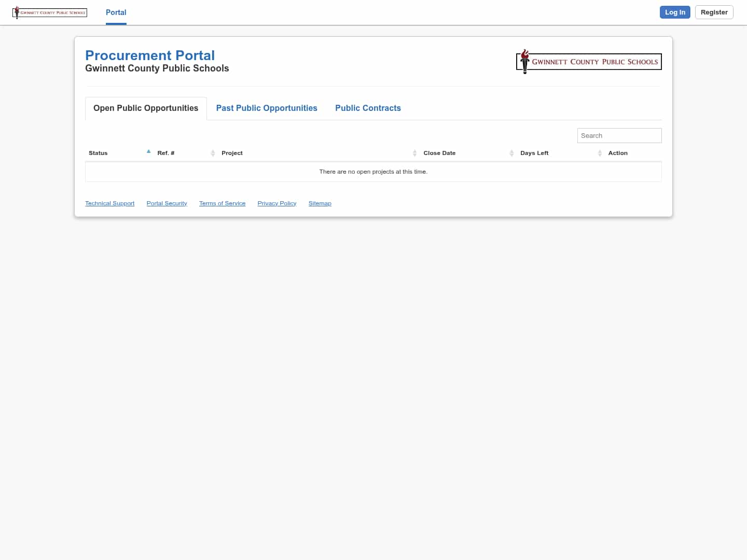Screen dimensions: 747x560
Task: Click the Procurement Portal heading
Action: click(150, 55)
